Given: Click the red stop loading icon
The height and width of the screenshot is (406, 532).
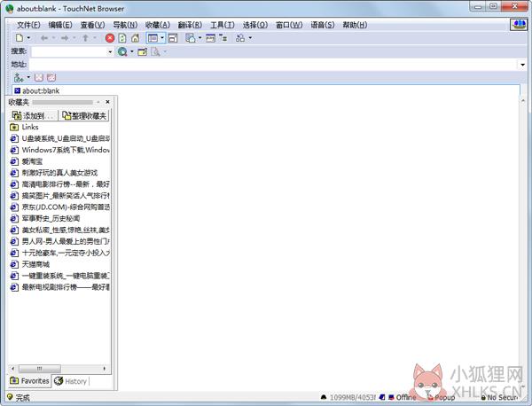Looking at the screenshot, I should pyautogui.click(x=110, y=38).
